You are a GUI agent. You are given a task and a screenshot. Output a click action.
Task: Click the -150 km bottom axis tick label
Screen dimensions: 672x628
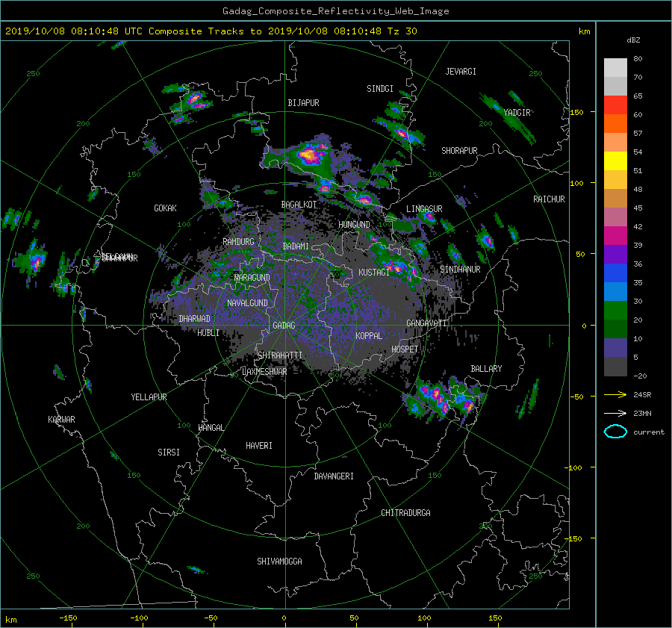coord(68,618)
